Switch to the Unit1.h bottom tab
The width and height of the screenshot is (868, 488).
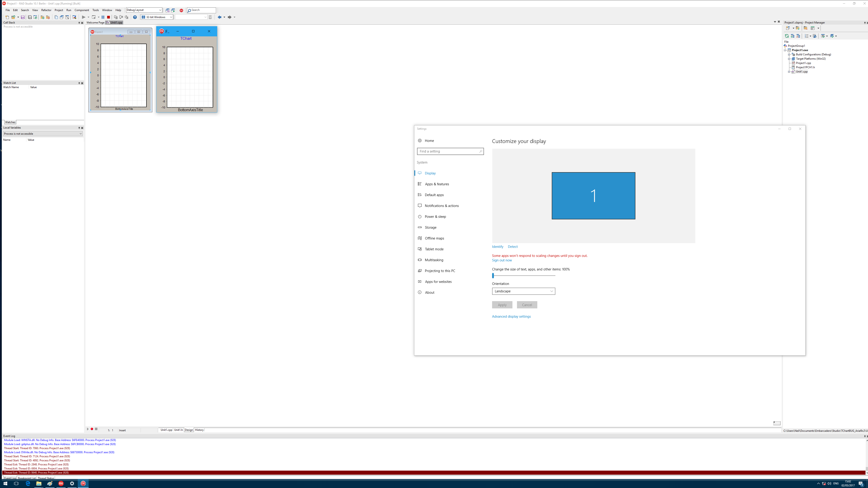point(178,430)
